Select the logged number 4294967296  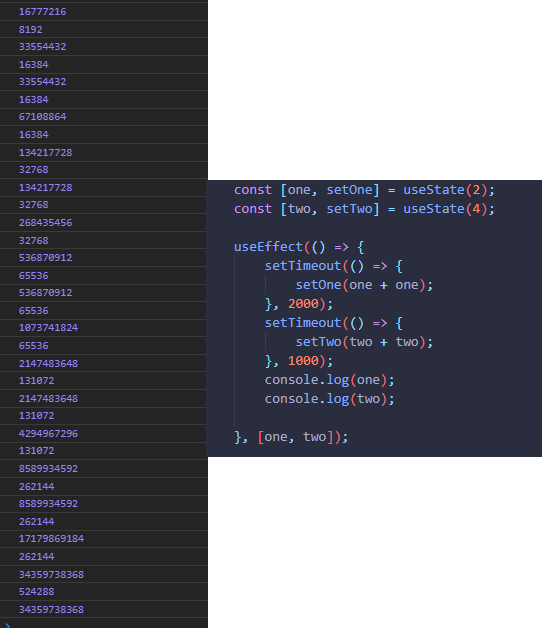[48, 433]
